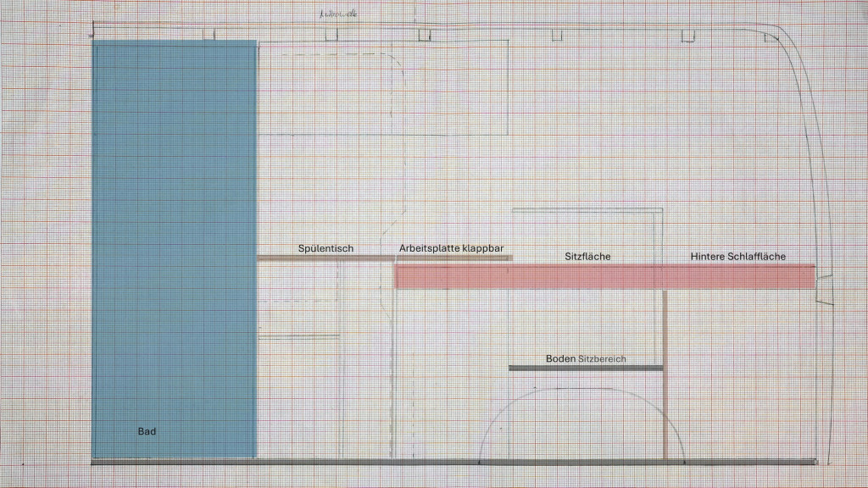Screen dimensions: 868x488
Task: Click the 'Spülentisch' label
Action: click(325, 249)
